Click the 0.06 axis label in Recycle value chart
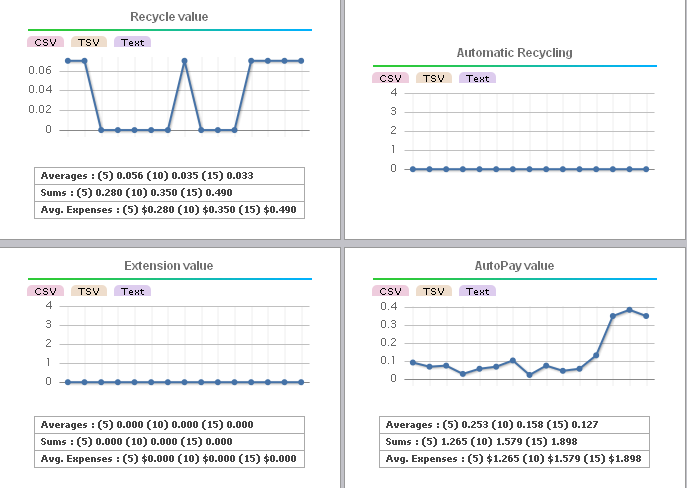The height and width of the screenshot is (488, 687). coord(40,70)
